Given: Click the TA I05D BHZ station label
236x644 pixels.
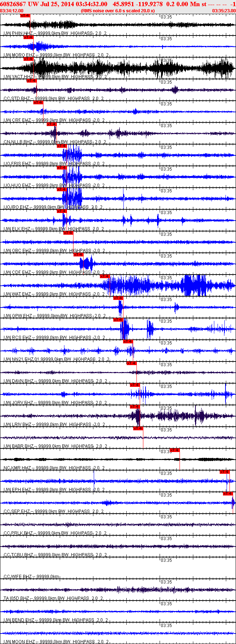Looking at the screenshot, I should [x=54, y=598].
